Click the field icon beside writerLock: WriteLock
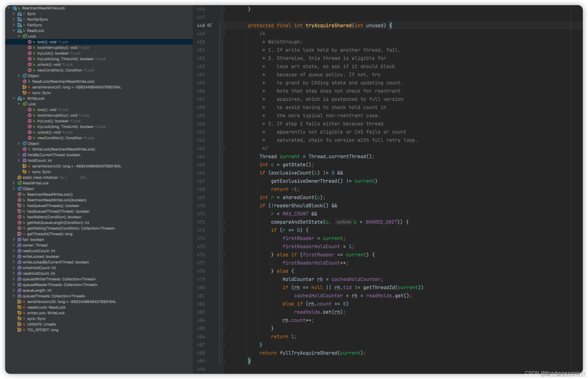 pyautogui.click(x=19, y=313)
